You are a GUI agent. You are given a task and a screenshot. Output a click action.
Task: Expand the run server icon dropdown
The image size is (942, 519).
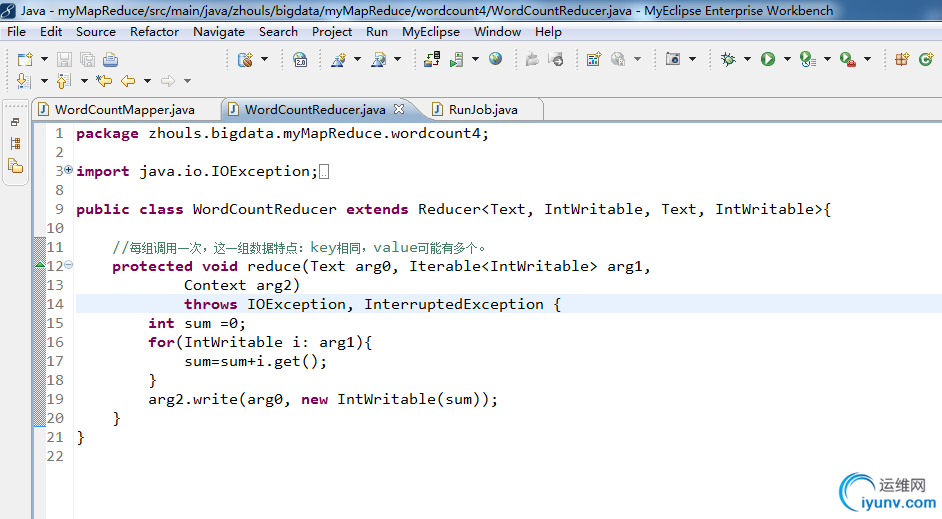click(x=475, y=59)
